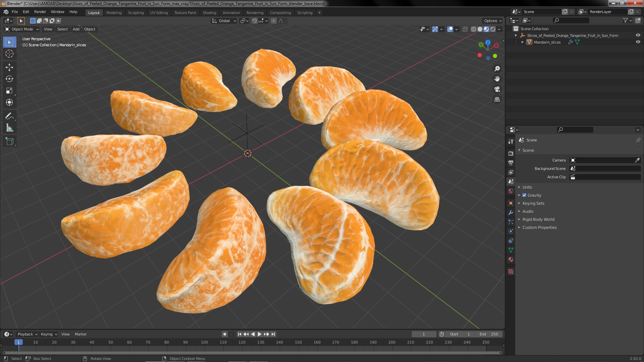The height and width of the screenshot is (362, 644).
Task: Disable the Gravity checkbox
Action: (524, 195)
